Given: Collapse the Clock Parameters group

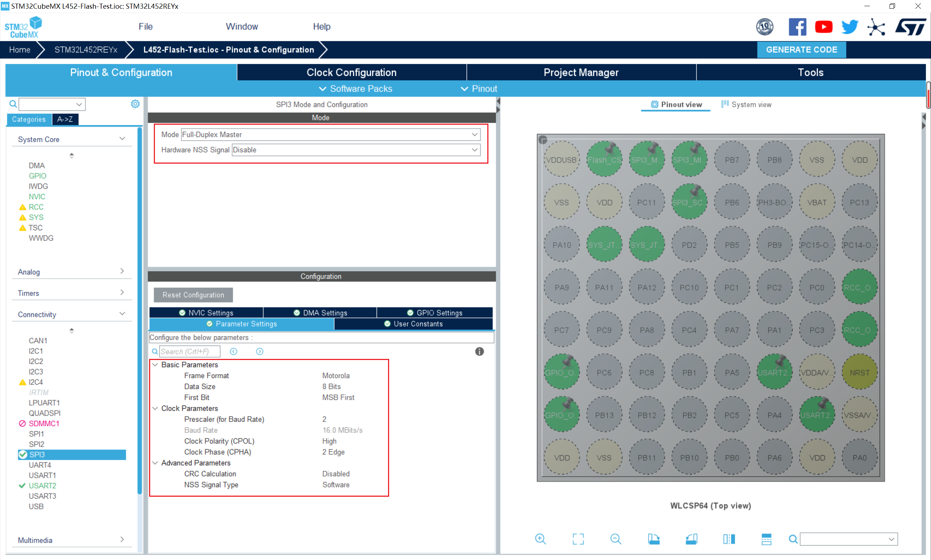Looking at the screenshot, I should click(x=155, y=408).
